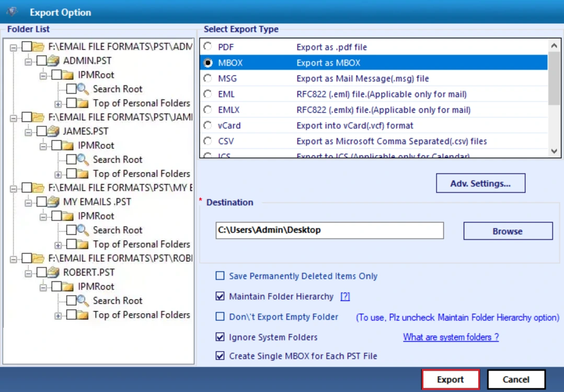The width and height of the screenshot is (564, 392).
Task: Click Export as .pdf file description text
Action: point(331,47)
